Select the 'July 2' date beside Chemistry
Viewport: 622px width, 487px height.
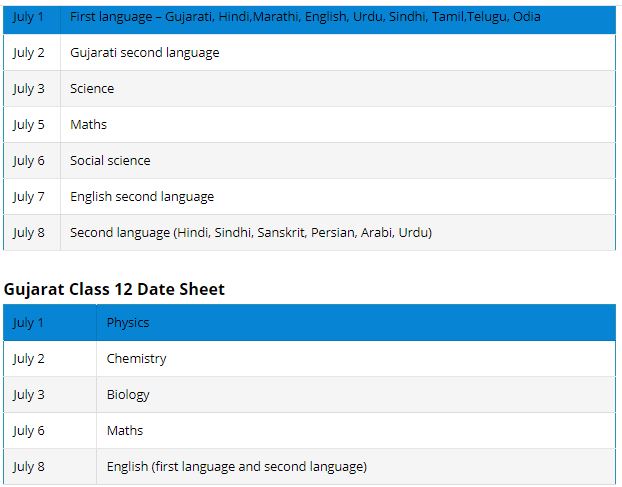coord(29,358)
